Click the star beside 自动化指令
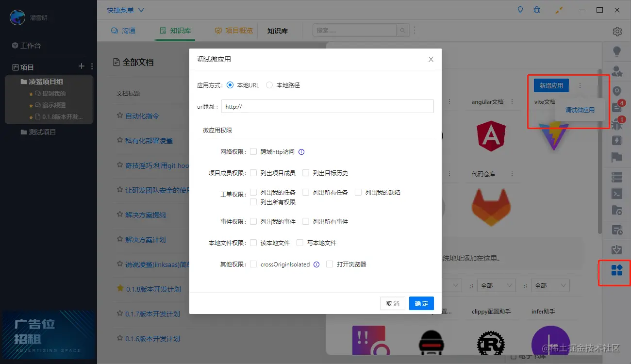 tap(120, 116)
